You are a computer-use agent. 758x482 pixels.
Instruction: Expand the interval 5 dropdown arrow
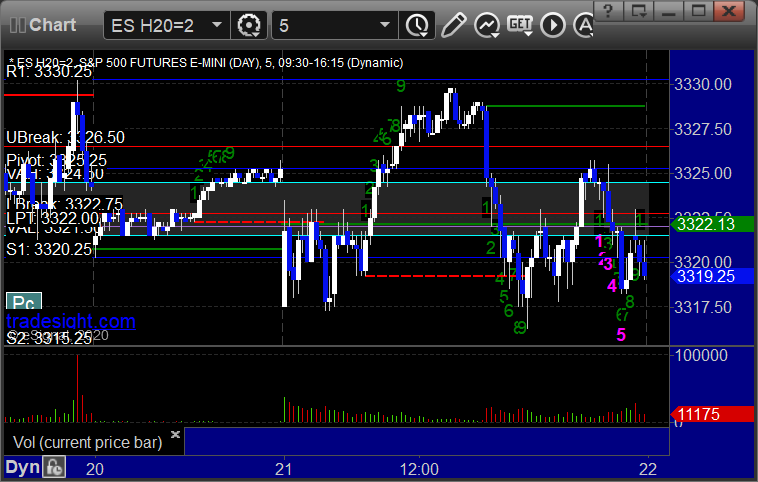(385, 24)
